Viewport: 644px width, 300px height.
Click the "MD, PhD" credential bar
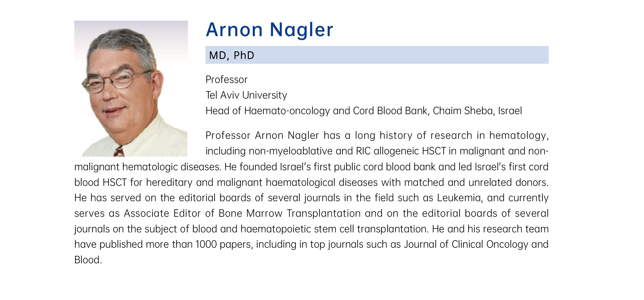click(x=377, y=55)
